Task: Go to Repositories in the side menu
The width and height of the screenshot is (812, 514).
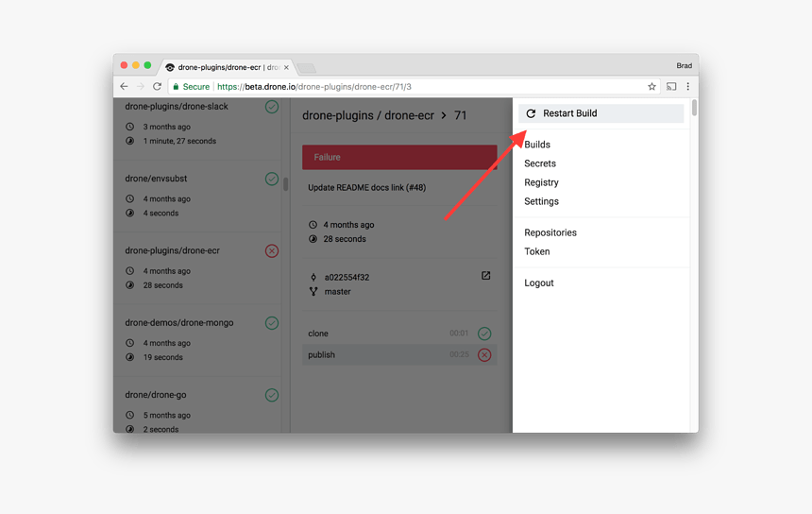Action: (x=550, y=232)
